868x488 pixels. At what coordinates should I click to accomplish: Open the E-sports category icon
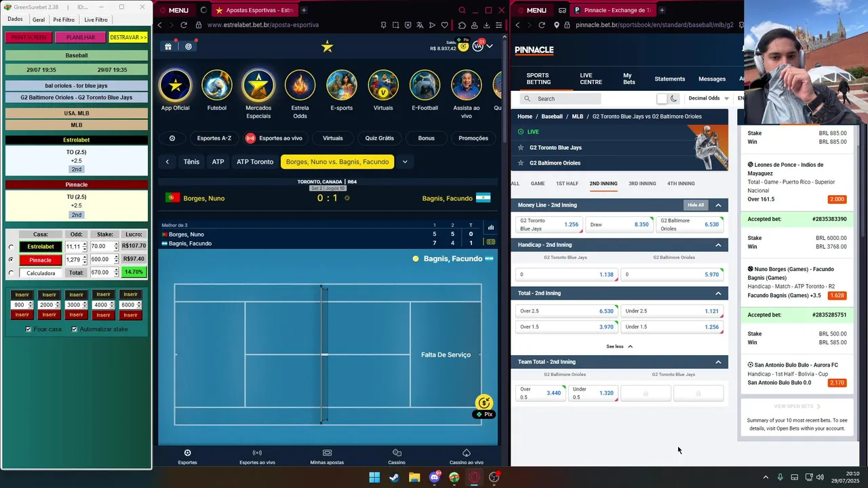coord(342,85)
